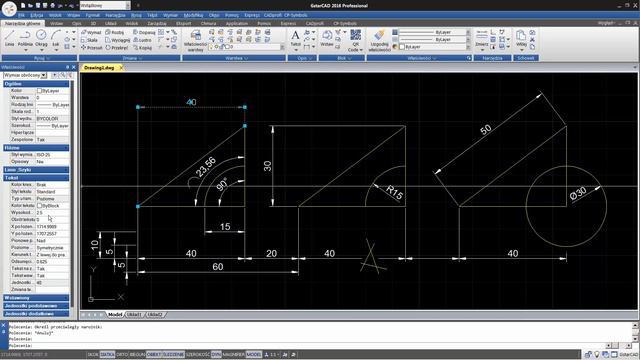This screenshot has width=640, height=360.
Task: Select the Polilinia (polyline) tool
Action: 25,38
